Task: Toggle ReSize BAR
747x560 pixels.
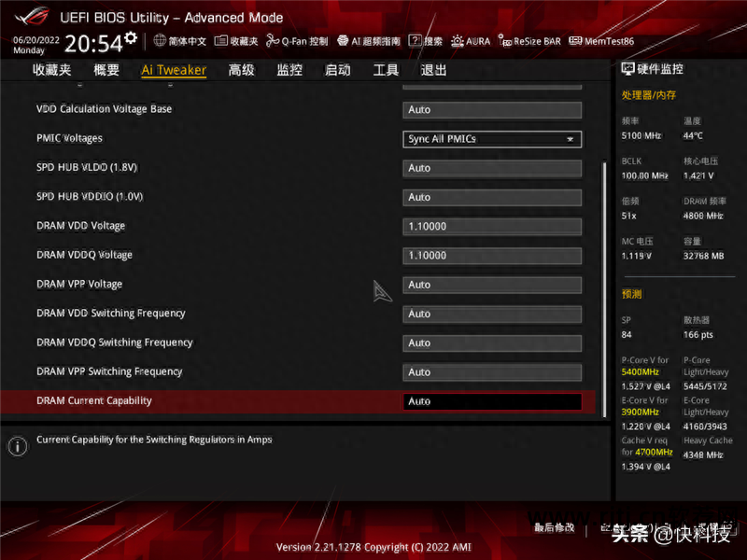Action: tap(529, 41)
